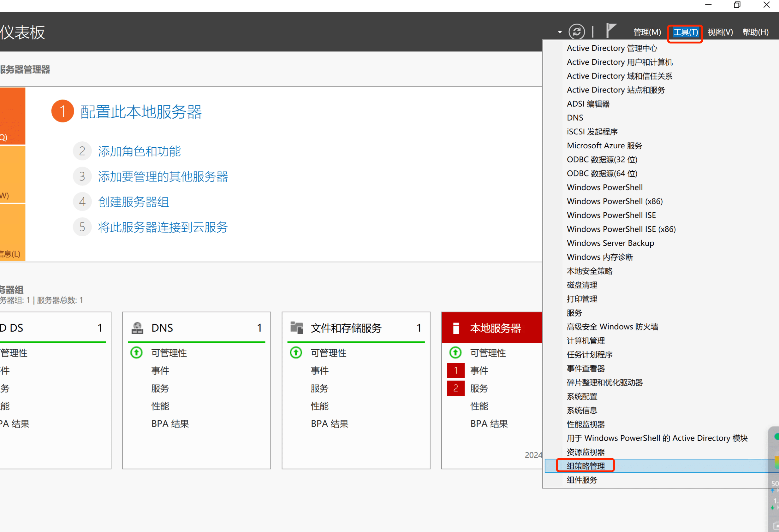Select Active Directory 站点和服务
Image resolution: width=779 pixels, height=532 pixels.
[616, 90]
